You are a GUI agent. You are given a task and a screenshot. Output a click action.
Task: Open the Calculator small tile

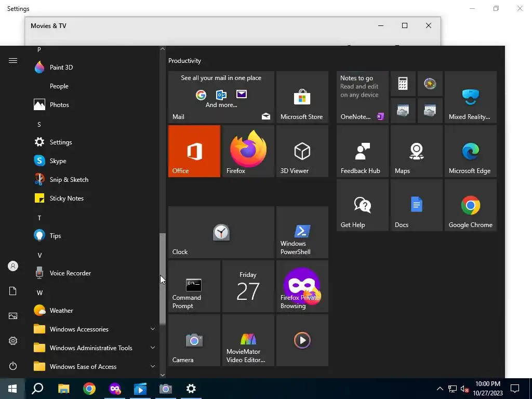403,84
